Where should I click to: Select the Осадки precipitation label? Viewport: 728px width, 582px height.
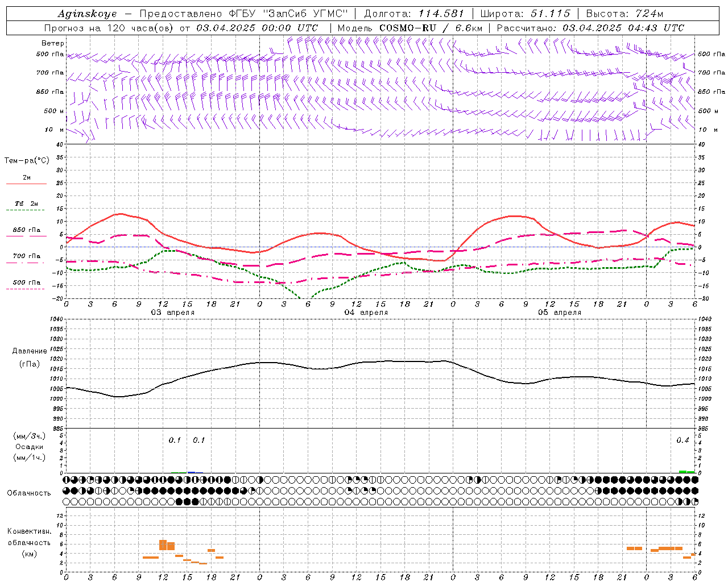point(30,447)
